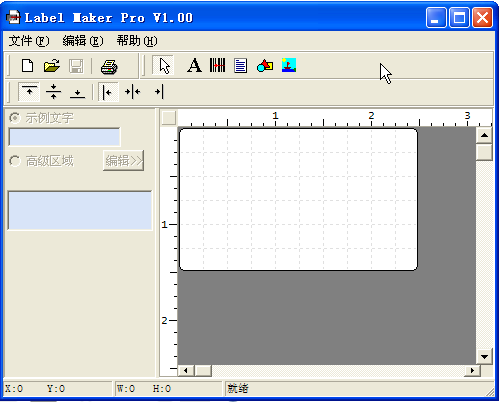Click the vertical scrollbar down arrow
The image size is (499, 402).
click(x=484, y=357)
